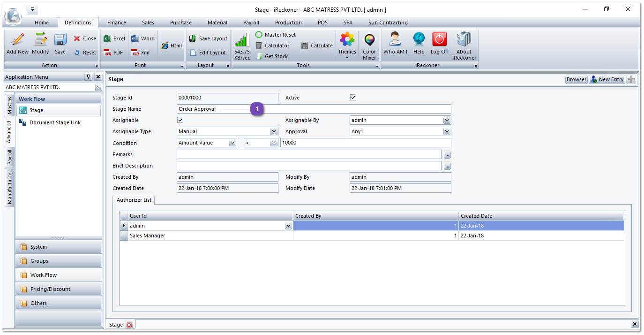Screen dimensions: 644x335
Task: Click the Browser button
Action: coord(576,79)
